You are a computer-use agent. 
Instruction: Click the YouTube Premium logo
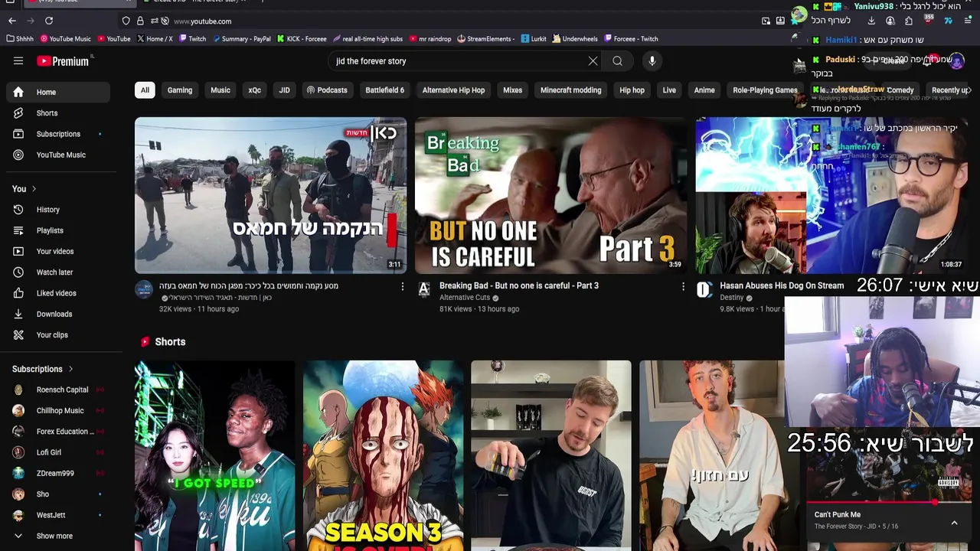(62, 61)
